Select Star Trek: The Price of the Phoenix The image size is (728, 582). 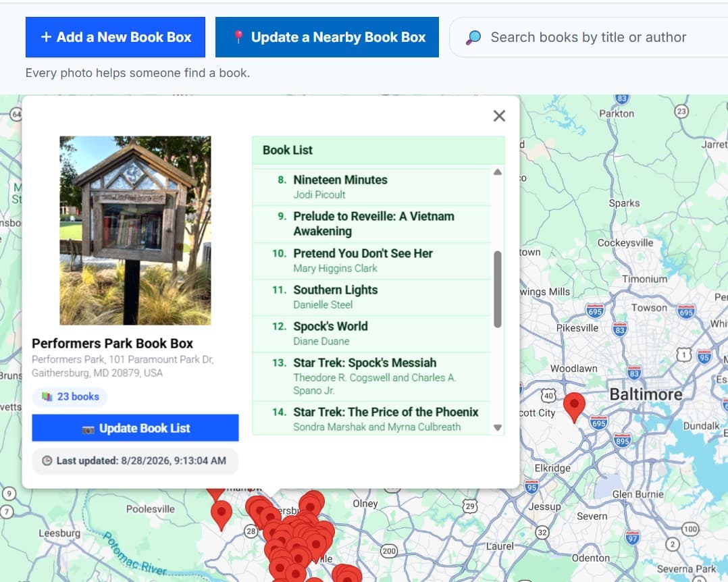click(x=371, y=419)
